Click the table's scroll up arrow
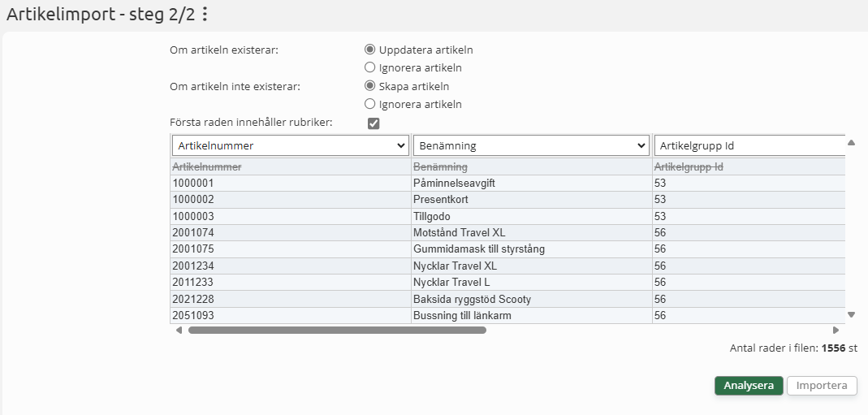The image size is (868, 415). click(851, 143)
